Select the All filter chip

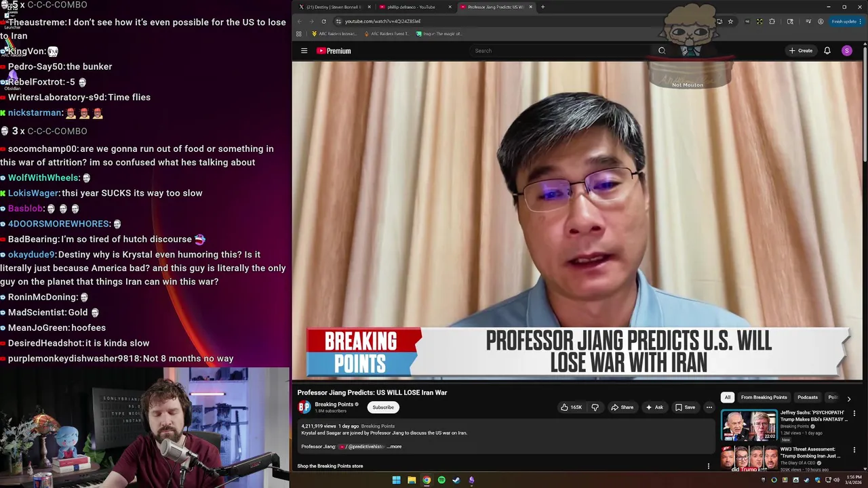pos(727,397)
